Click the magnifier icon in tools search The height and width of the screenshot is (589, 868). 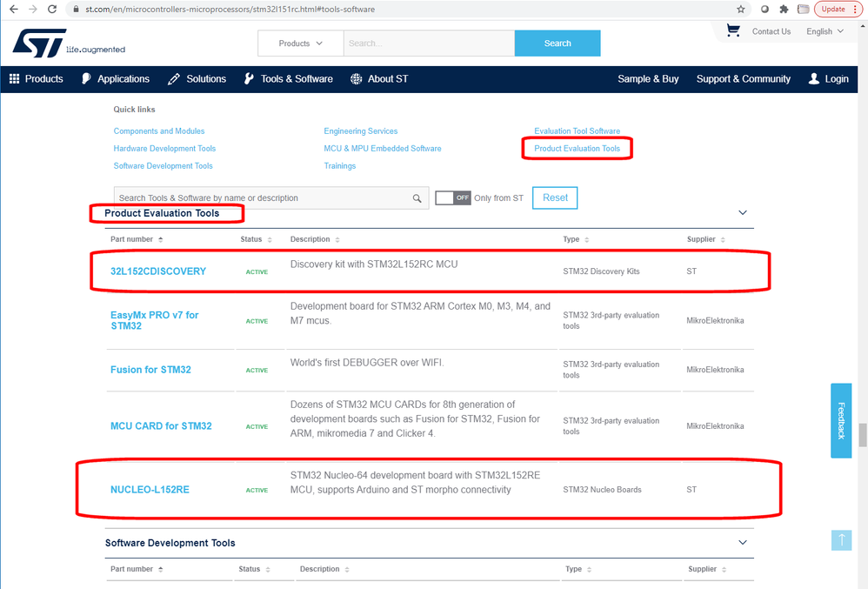(x=417, y=198)
